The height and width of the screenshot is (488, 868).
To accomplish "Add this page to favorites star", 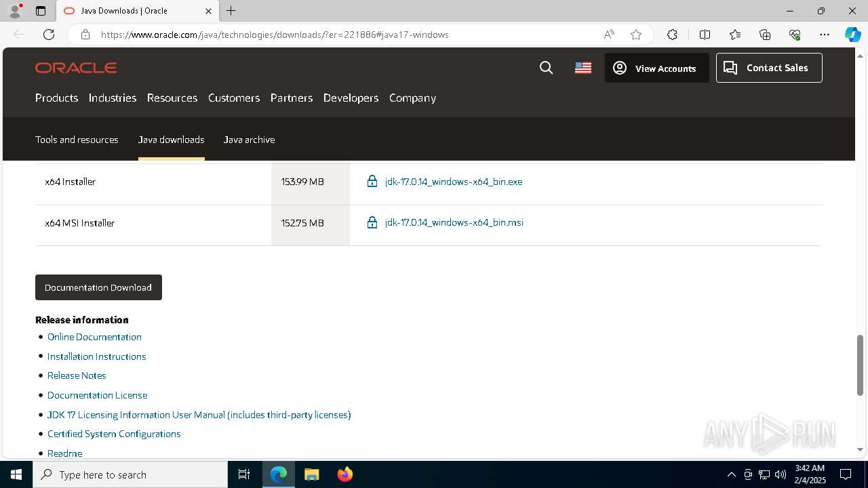I will [x=636, y=35].
